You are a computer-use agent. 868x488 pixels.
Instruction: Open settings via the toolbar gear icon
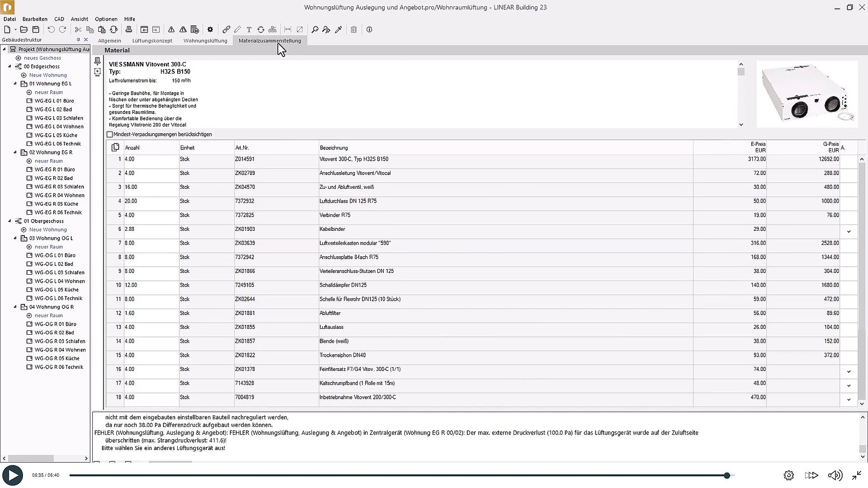point(210,30)
